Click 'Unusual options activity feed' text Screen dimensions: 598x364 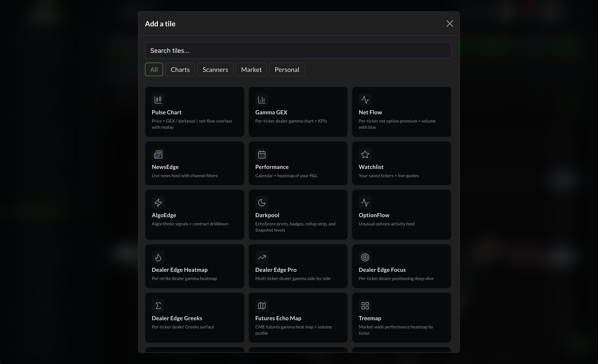pyautogui.click(x=387, y=224)
